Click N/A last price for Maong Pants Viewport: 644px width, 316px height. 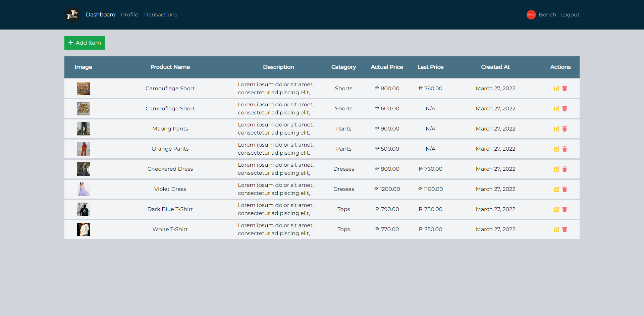430,129
